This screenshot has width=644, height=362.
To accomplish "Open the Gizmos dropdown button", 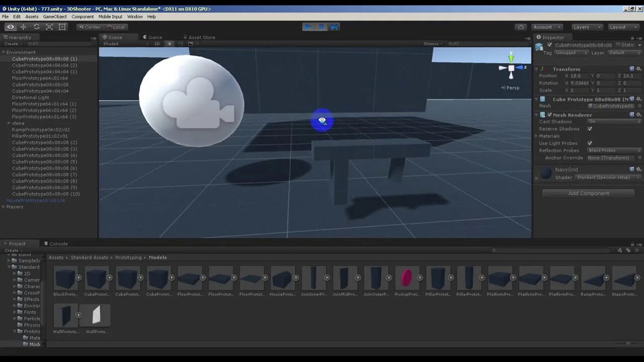I will coord(433,44).
